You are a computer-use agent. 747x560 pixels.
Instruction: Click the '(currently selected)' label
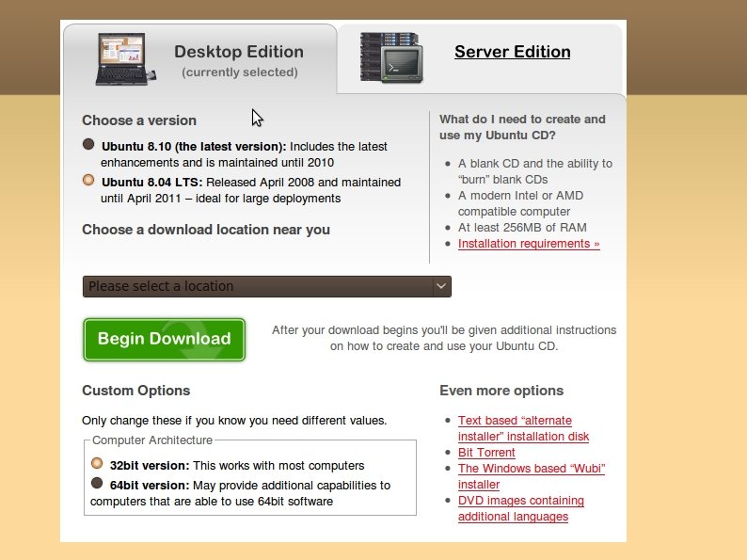[x=240, y=72]
